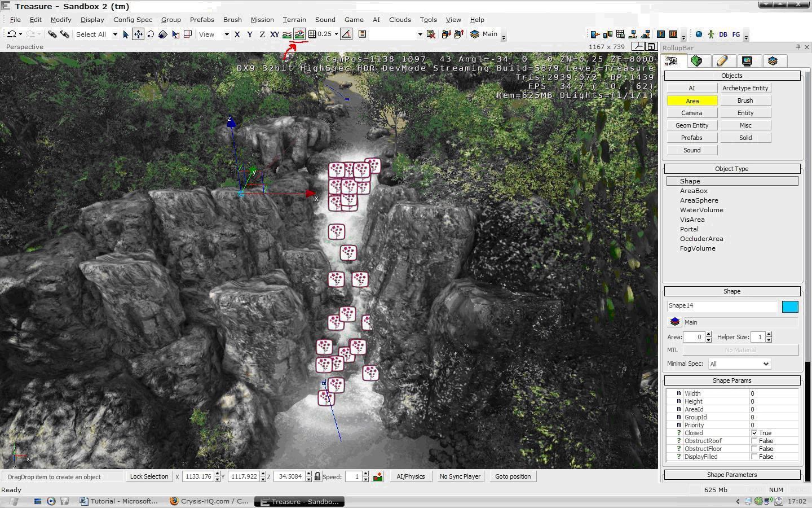
Task: Toggle the ObstructRoof checkbox
Action: pos(754,441)
